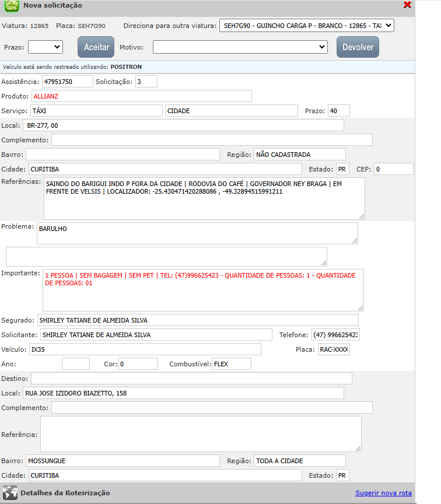Click the Assistência field 47951750
The width and height of the screenshot is (441, 504).
pos(68,82)
